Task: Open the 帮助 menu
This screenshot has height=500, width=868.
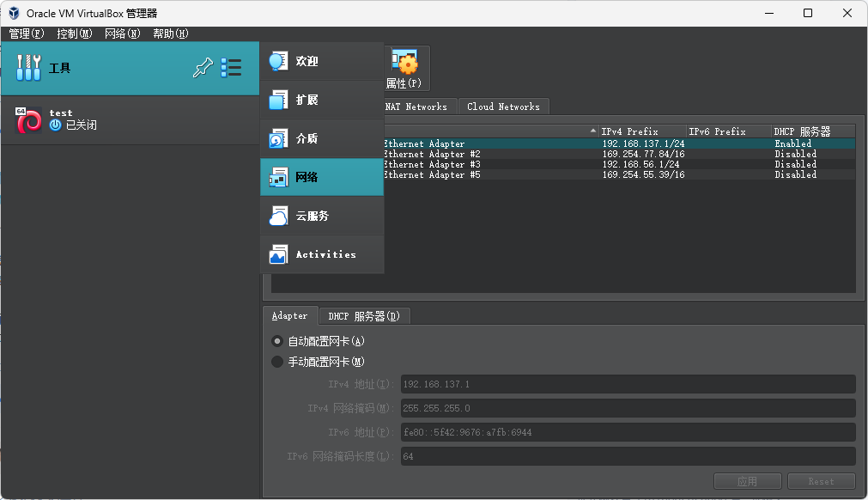Action: 170,34
